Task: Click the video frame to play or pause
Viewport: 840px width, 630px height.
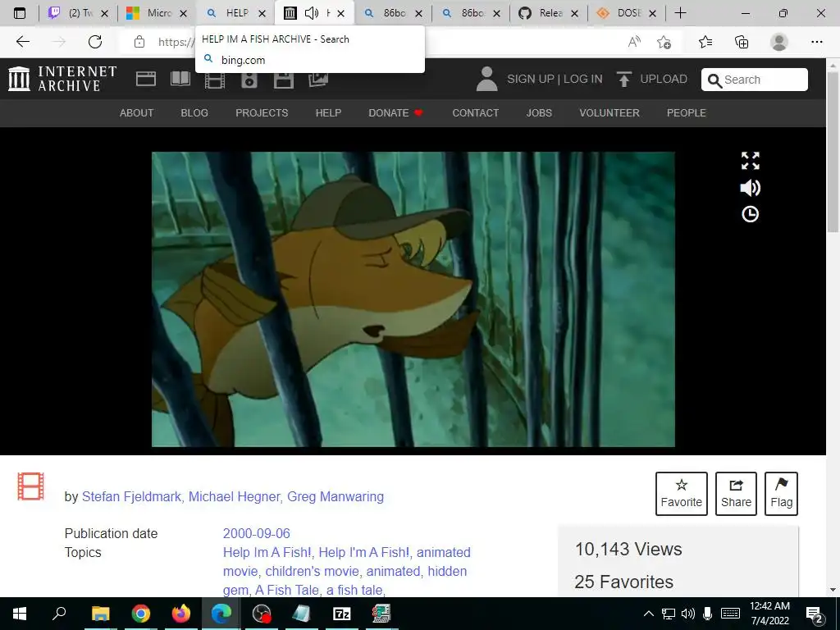Action: (x=413, y=299)
